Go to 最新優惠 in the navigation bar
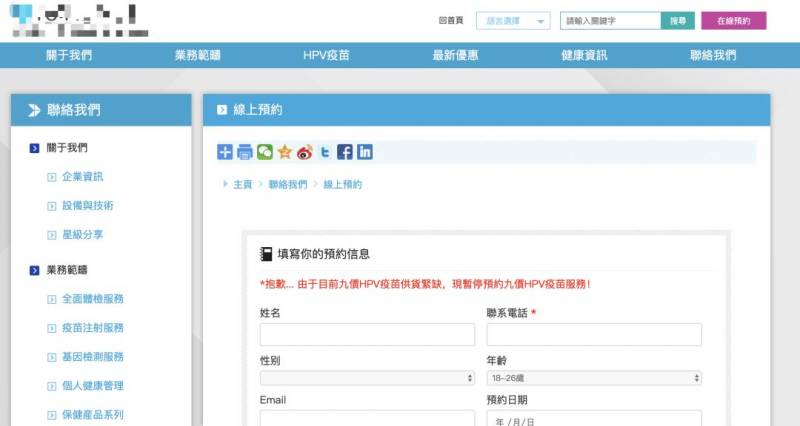 [455, 56]
